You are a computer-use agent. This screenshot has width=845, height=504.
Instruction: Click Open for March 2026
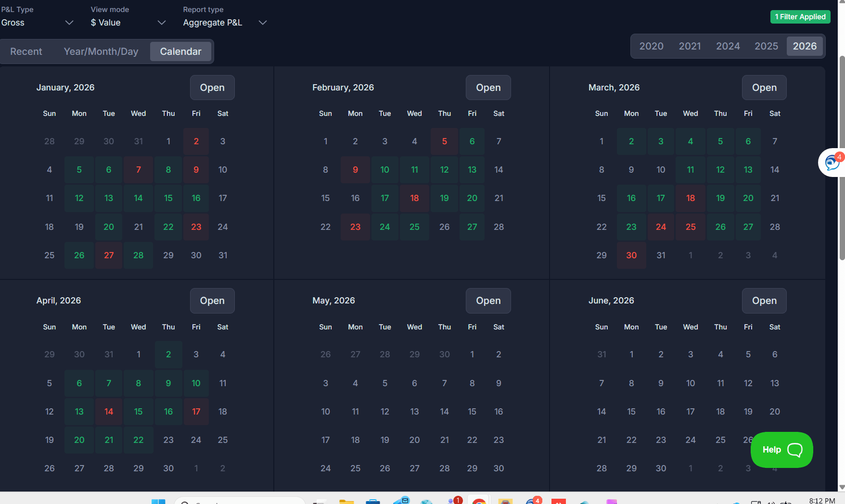point(764,88)
